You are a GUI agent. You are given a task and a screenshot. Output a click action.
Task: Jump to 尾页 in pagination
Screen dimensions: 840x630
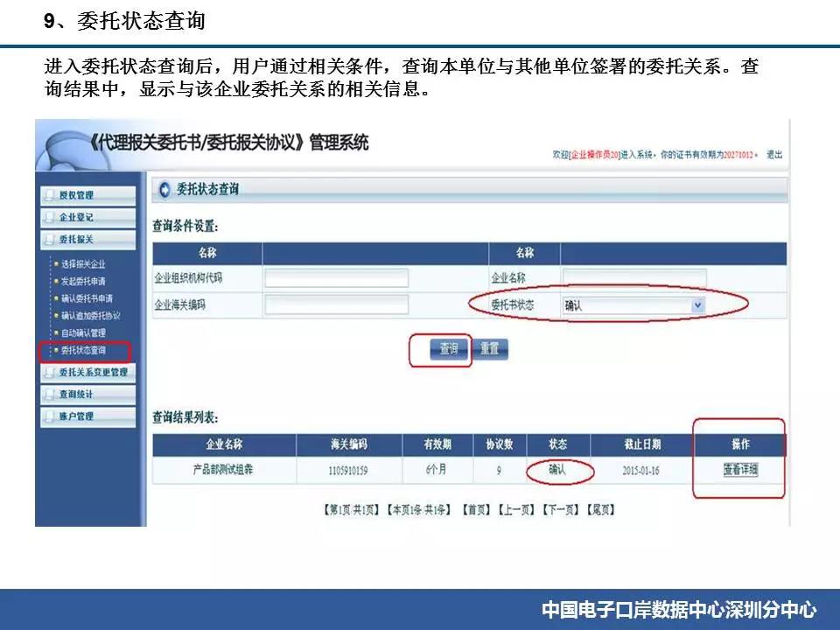click(x=601, y=509)
